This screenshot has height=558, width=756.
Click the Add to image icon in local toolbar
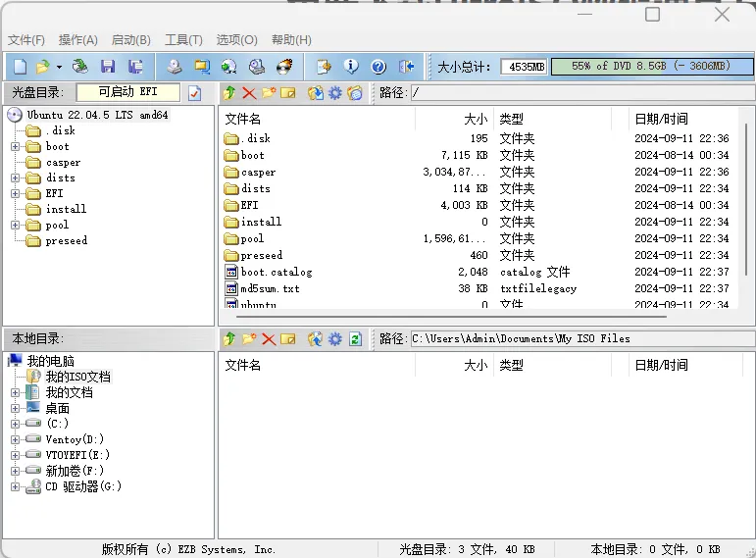316,339
